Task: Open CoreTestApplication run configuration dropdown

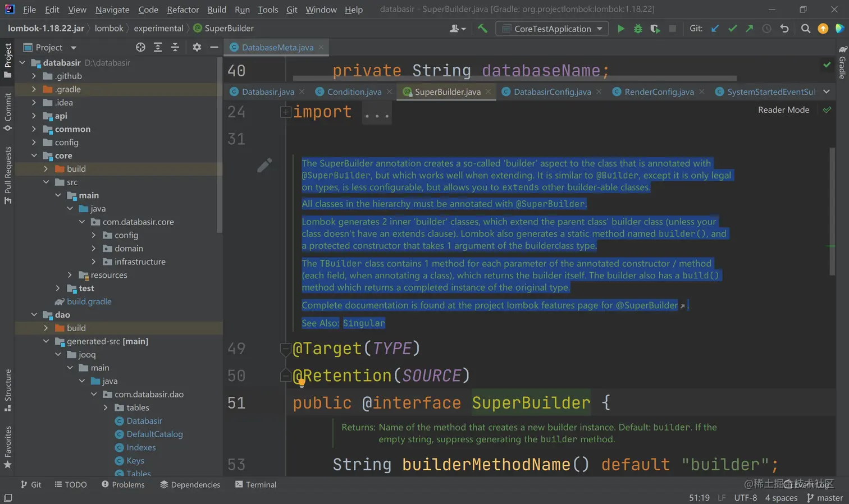Action: [553, 29]
